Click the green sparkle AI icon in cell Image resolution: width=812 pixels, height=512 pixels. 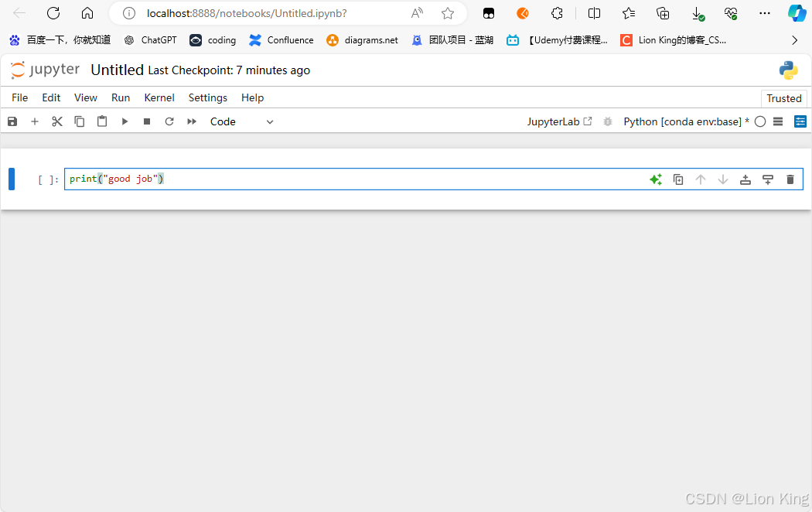pyautogui.click(x=656, y=179)
